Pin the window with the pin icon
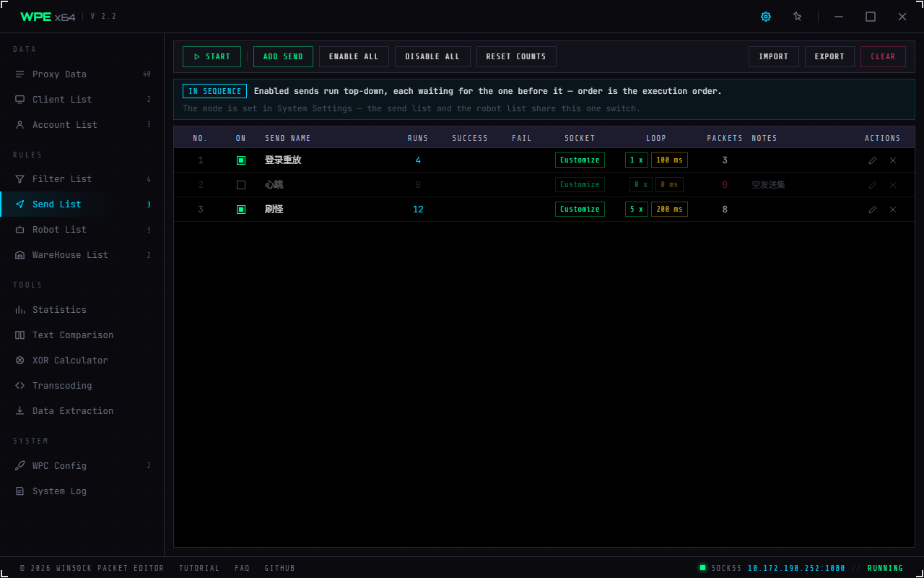Image resolution: width=924 pixels, height=578 pixels. [x=798, y=17]
